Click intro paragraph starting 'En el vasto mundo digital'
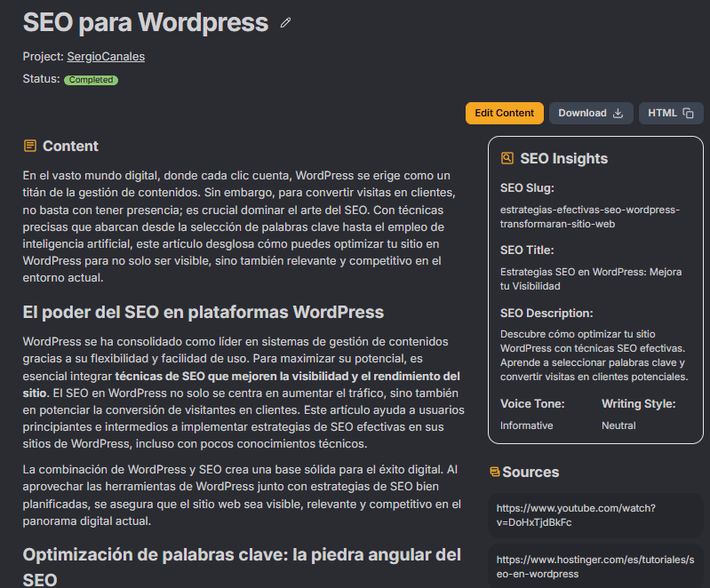Viewport: 710px width, 588px height. point(239,226)
